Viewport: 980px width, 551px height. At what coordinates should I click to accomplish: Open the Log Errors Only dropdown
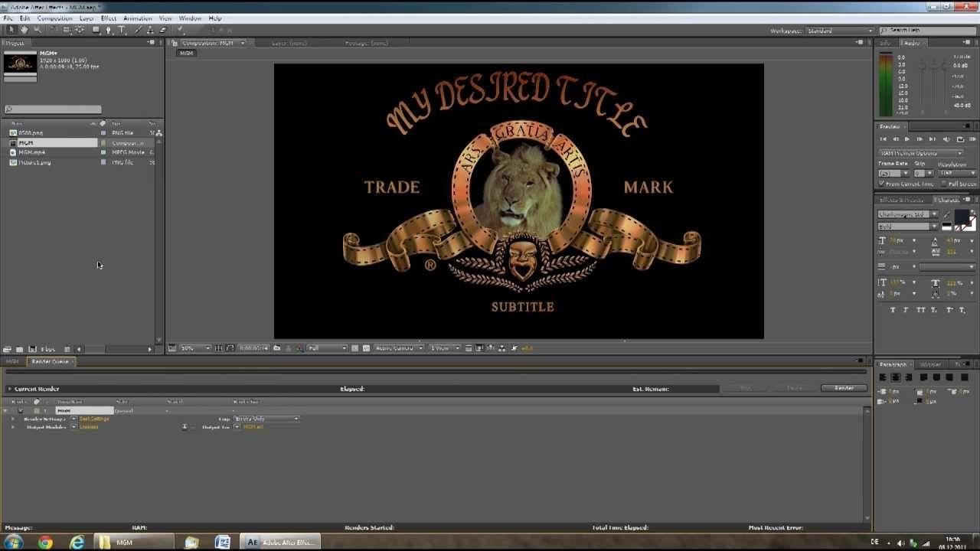click(266, 419)
